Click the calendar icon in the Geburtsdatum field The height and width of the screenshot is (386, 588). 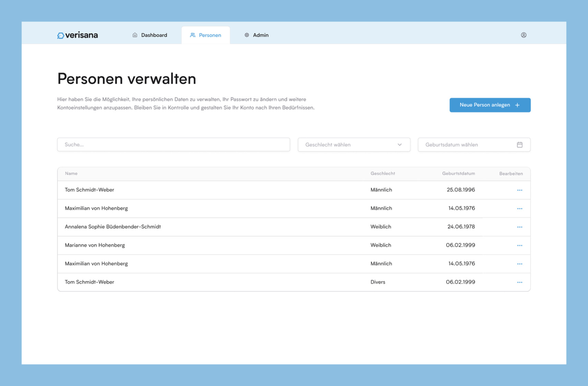pyautogui.click(x=520, y=144)
